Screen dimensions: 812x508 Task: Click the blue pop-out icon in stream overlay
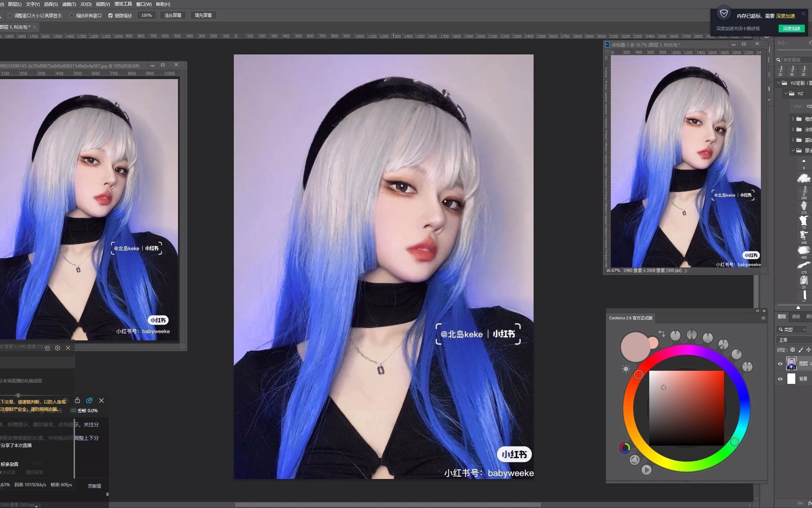pyautogui.click(x=89, y=401)
